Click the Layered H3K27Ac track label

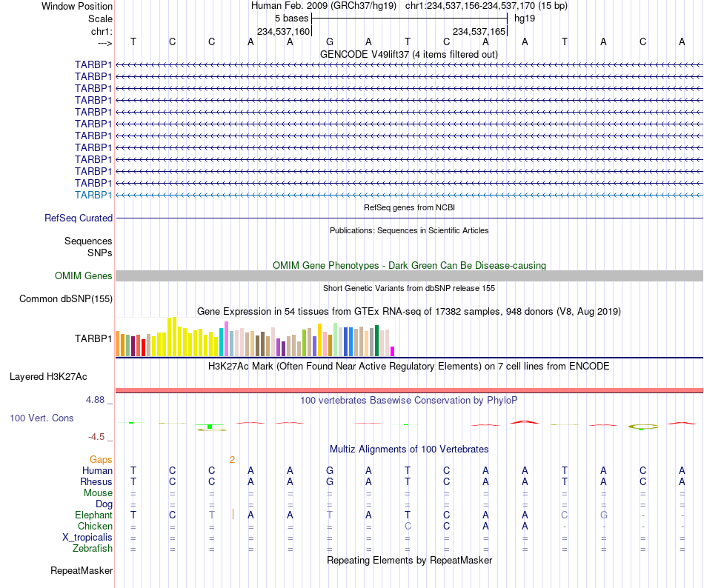48,377
